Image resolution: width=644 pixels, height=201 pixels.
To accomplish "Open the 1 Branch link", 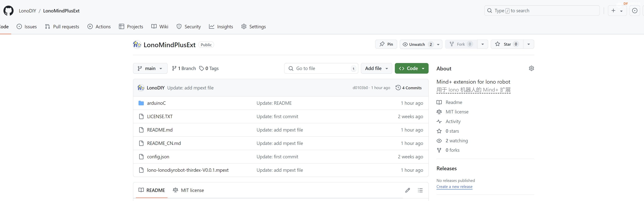I will coord(184,68).
